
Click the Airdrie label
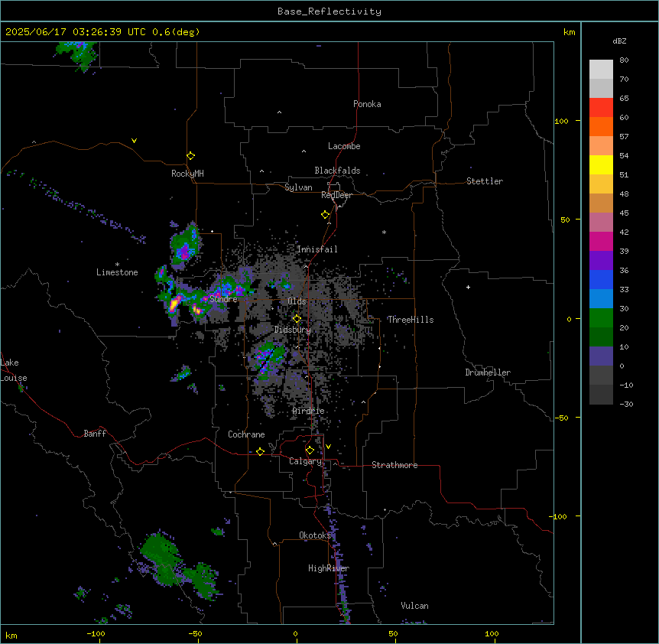click(x=309, y=411)
